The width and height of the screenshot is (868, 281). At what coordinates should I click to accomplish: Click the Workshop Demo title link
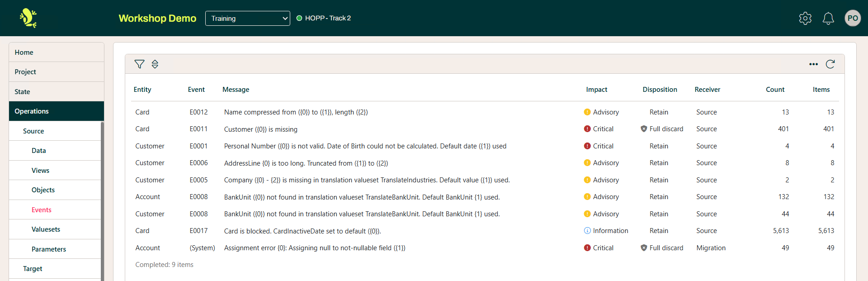pyautogui.click(x=157, y=19)
